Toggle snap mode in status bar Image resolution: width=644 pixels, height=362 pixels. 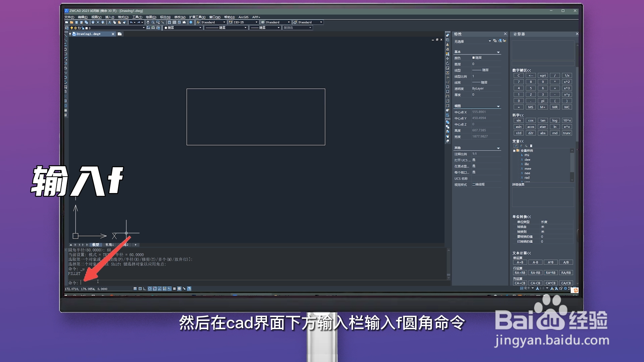(x=135, y=289)
